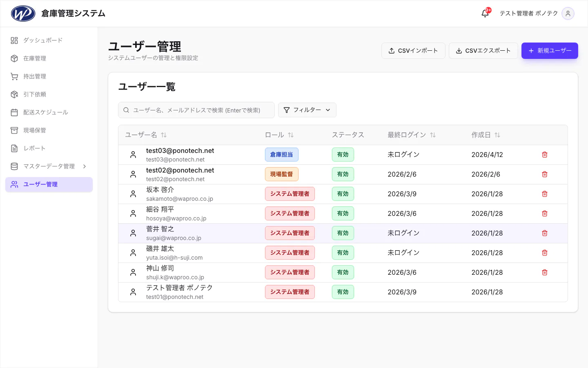Click the 倉庫担当 role badge
This screenshot has width=588, height=368.
(x=282, y=155)
